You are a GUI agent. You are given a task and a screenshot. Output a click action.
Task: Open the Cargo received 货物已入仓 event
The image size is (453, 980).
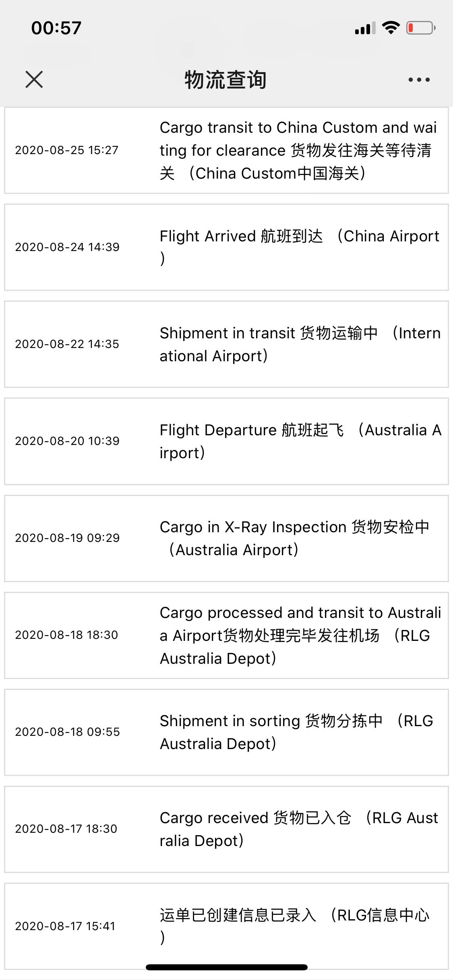pos(226,829)
